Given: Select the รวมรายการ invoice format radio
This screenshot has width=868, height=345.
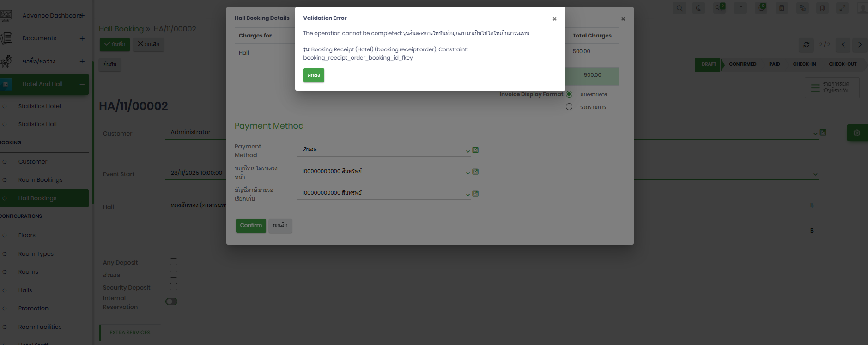Looking at the screenshot, I should click(x=569, y=107).
